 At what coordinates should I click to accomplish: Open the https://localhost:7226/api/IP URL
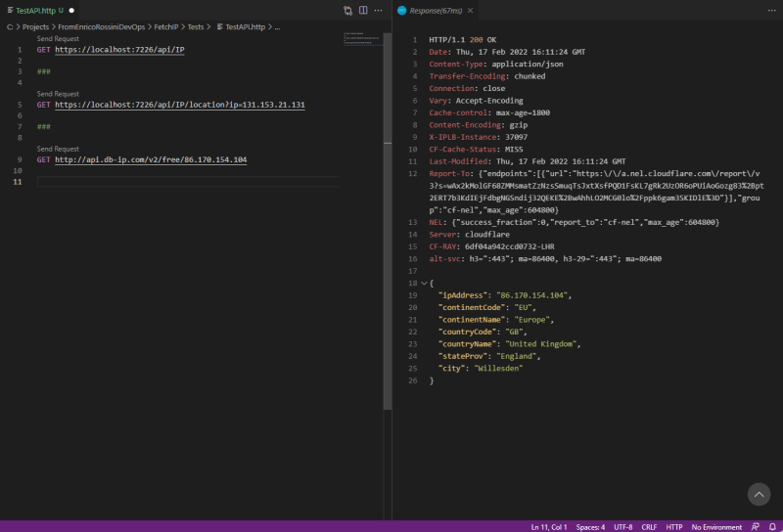click(x=119, y=50)
